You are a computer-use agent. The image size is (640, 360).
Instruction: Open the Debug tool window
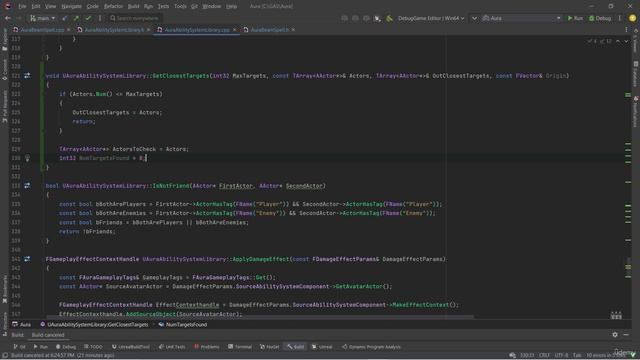(x=66, y=347)
